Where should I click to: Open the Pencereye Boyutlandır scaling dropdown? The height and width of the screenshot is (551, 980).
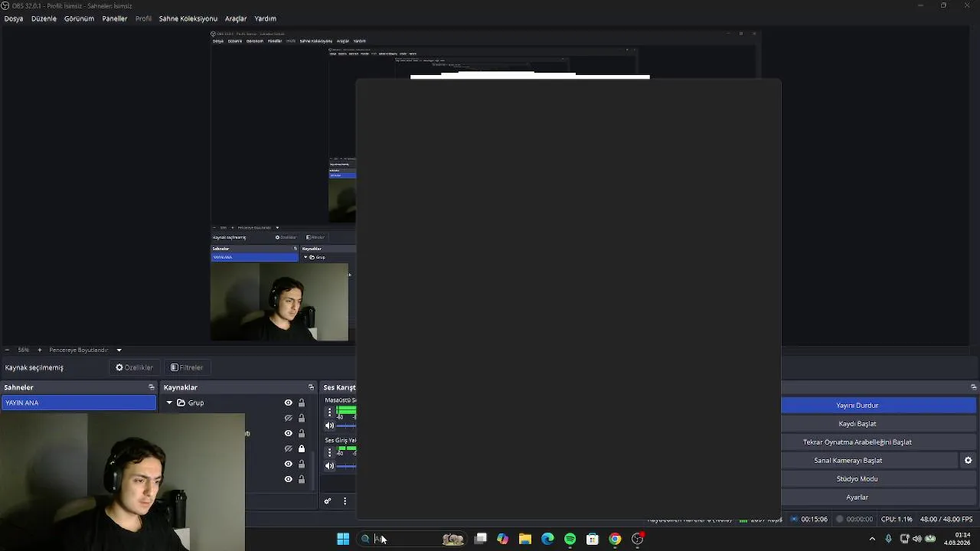coord(119,350)
